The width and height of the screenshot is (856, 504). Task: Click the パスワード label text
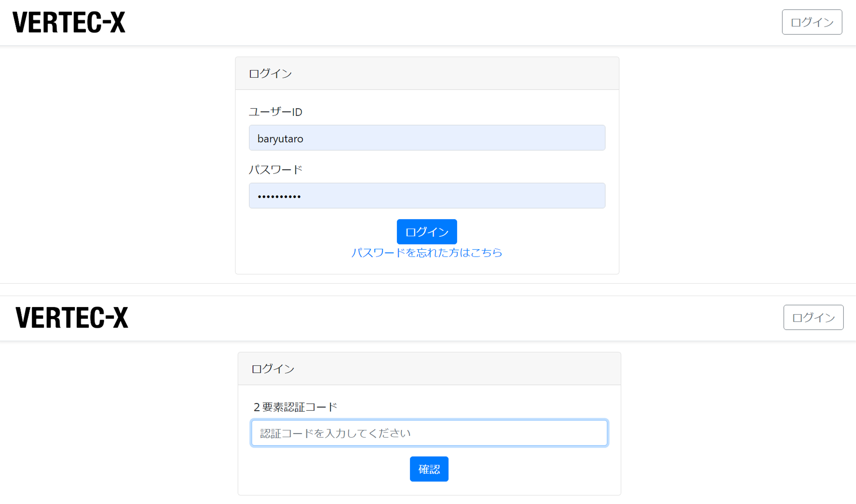(275, 169)
